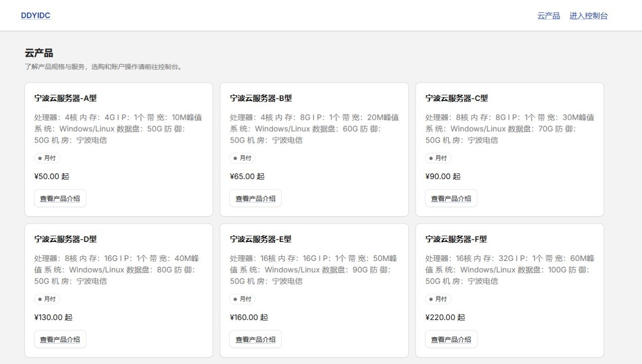642x364 pixels.
Task: Click the B型 specs with 20M峰值
Action: coord(314,129)
